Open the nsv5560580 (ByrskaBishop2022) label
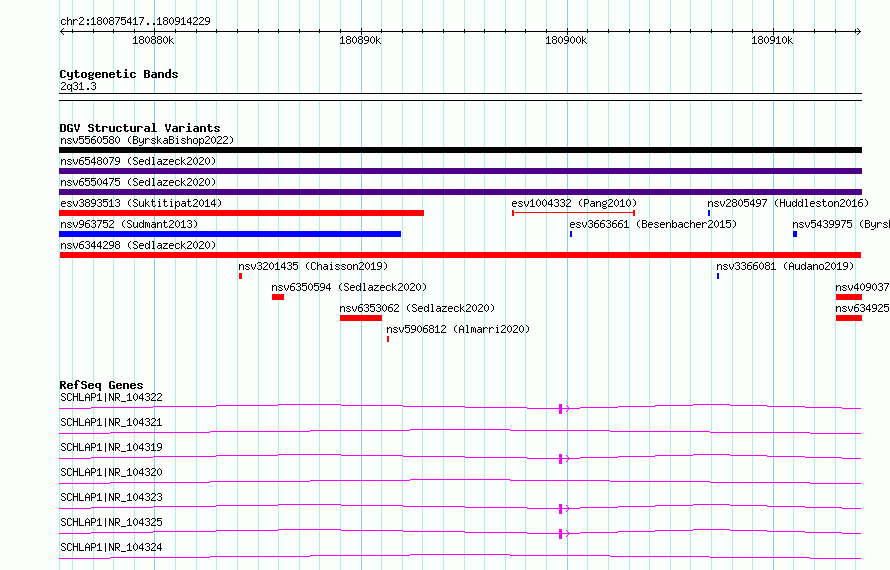Screen dimensions: 890x570 (x=147, y=140)
